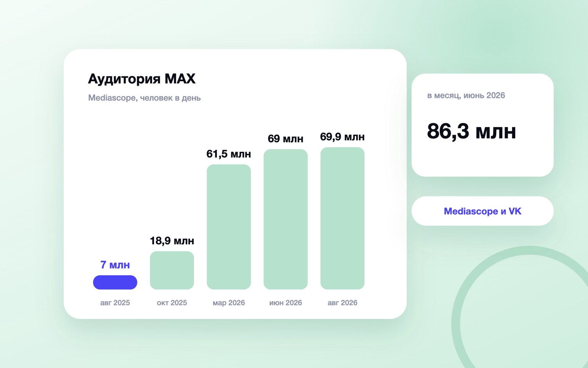The height and width of the screenshot is (368, 588).
Task: Click the 'июн 2026' axis label
Action: coord(286,302)
